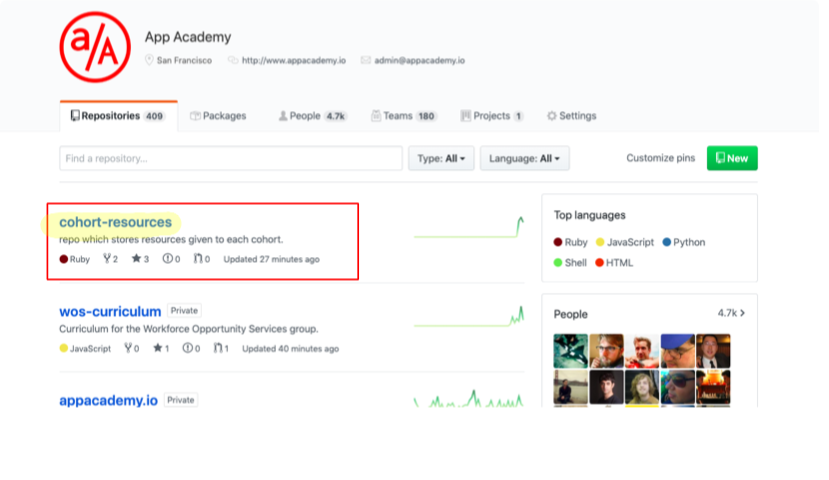Expand the Language: All dropdown
The image size is (829, 480).
click(x=524, y=158)
